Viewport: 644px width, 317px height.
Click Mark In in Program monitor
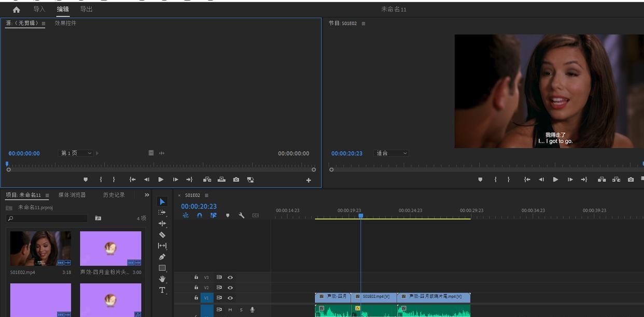[x=495, y=180]
